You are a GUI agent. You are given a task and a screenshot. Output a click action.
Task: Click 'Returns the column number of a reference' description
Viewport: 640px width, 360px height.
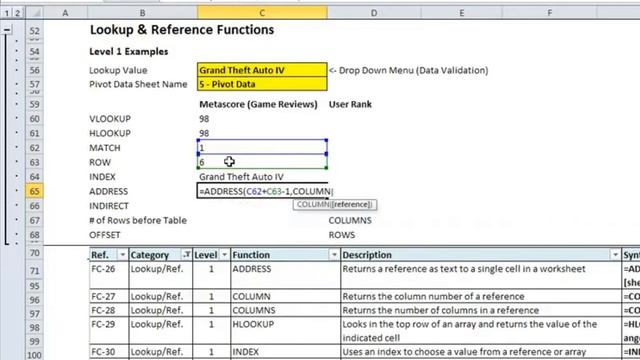tap(433, 296)
